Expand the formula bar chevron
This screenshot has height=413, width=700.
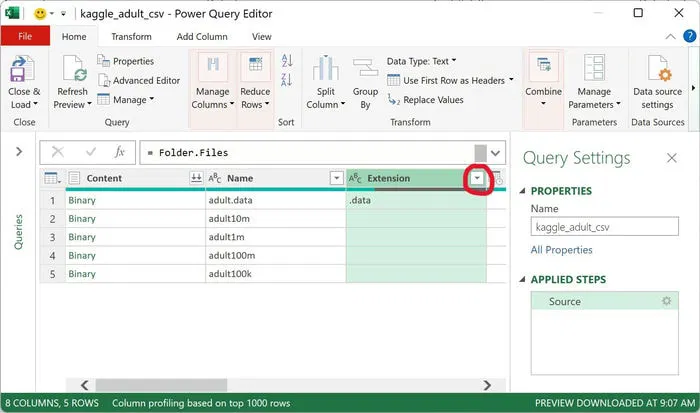pyautogui.click(x=496, y=152)
